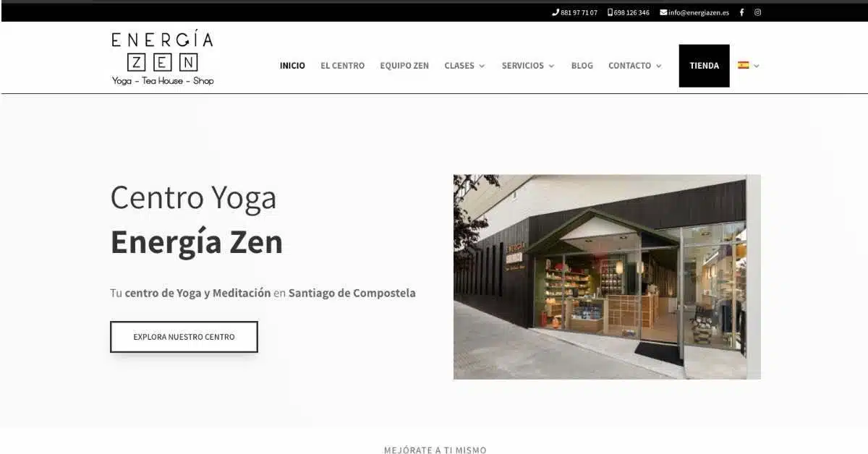Expand the Contacto menu chevron
868x454 pixels.
658,66
